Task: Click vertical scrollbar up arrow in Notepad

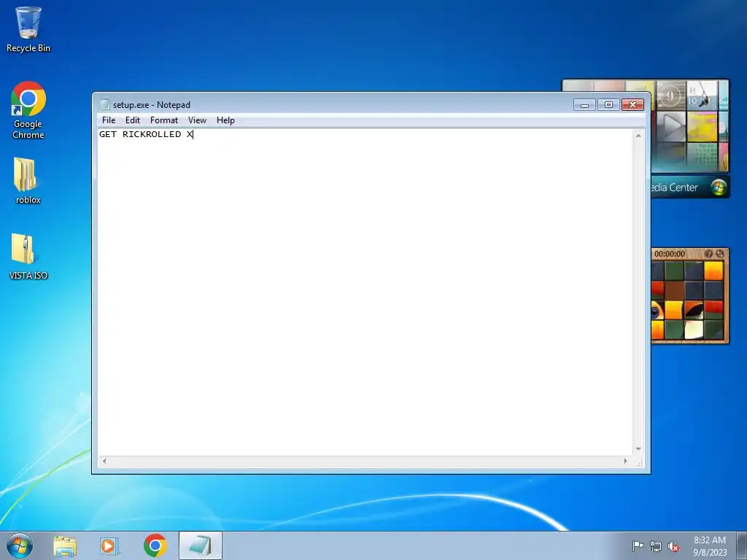Action: (638, 136)
